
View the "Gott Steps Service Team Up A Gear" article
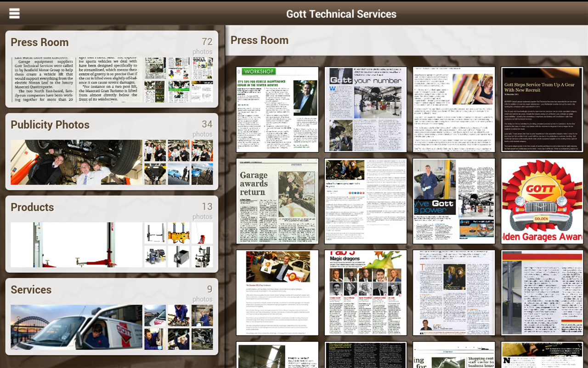542,108
